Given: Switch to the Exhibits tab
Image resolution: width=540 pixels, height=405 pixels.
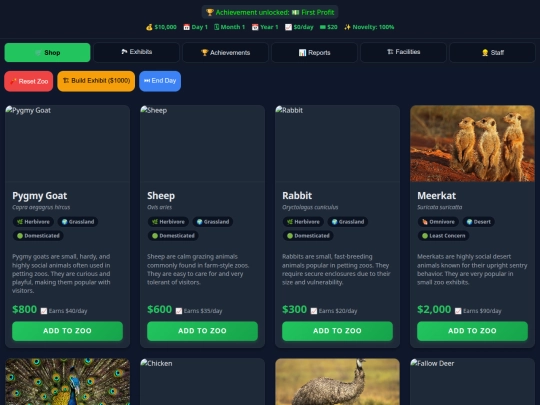Looking at the screenshot, I should [x=136, y=52].
